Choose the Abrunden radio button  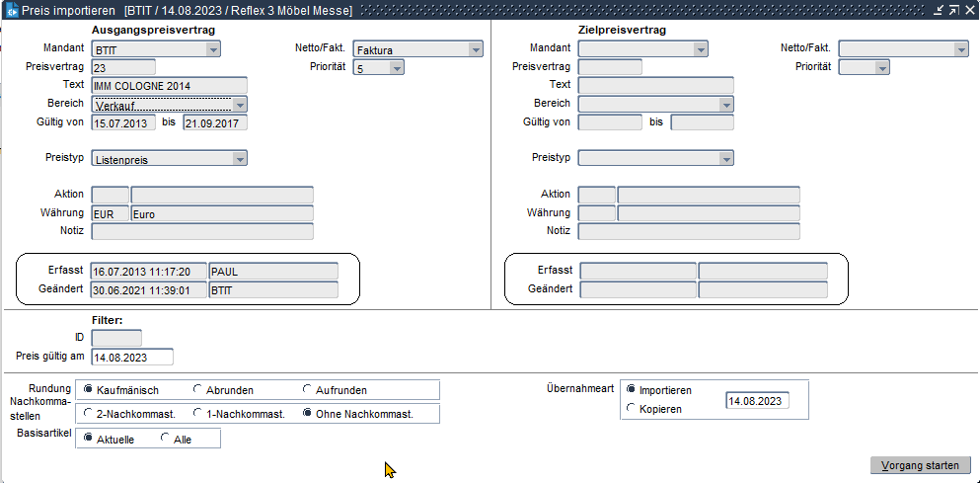point(198,390)
